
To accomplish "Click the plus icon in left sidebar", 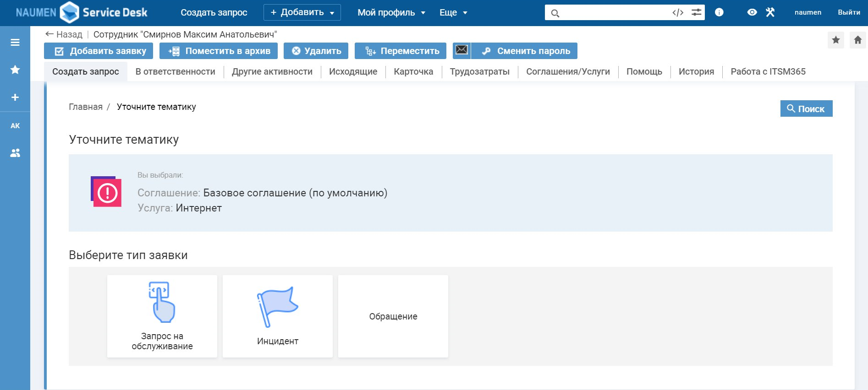I will 15,97.
